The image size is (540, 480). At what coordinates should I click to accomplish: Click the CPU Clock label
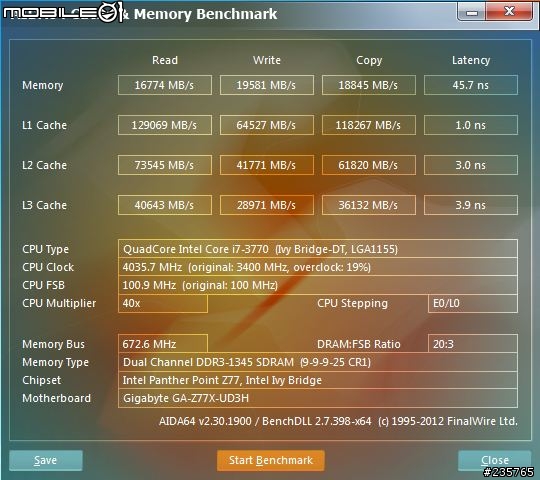48,267
